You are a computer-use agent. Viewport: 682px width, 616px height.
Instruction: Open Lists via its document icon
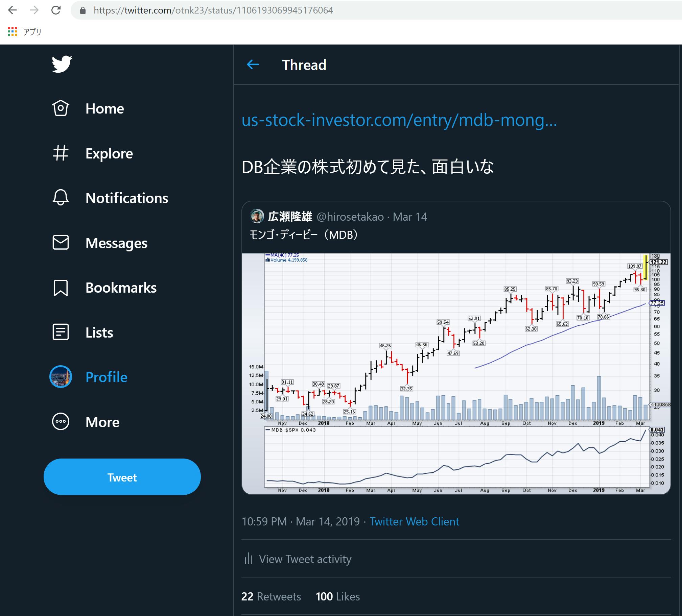pos(61,332)
